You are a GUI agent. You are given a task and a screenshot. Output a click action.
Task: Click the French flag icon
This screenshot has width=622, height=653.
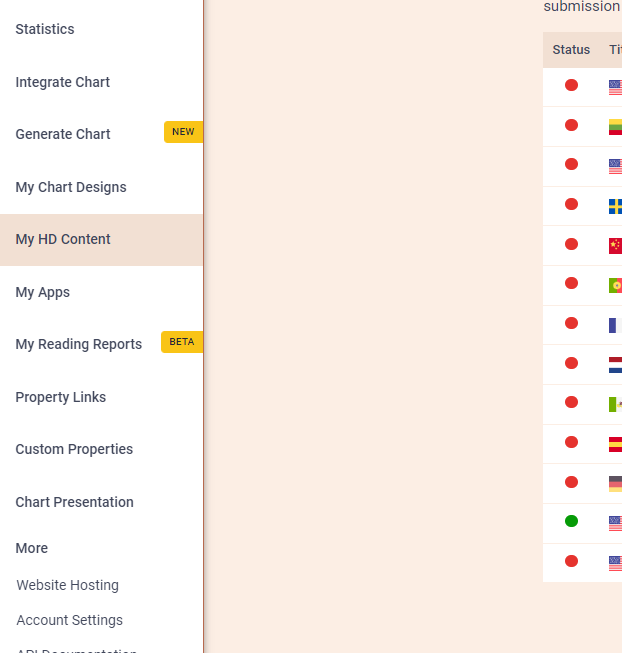tap(615, 325)
